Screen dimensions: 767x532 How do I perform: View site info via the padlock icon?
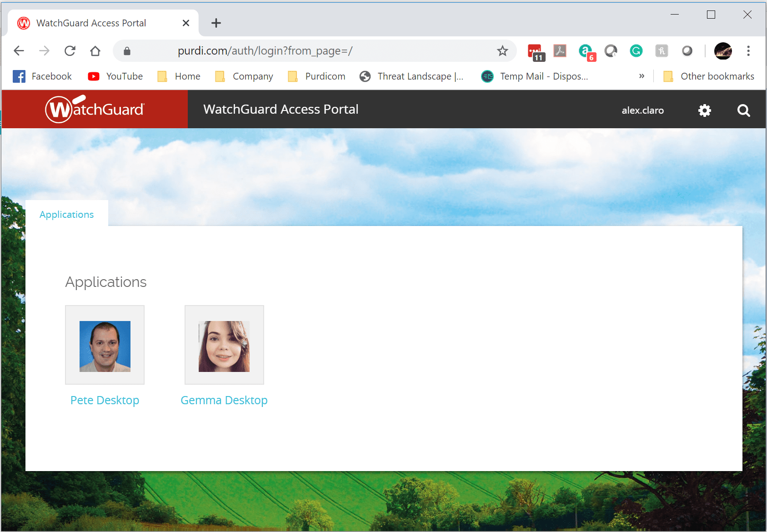(127, 50)
